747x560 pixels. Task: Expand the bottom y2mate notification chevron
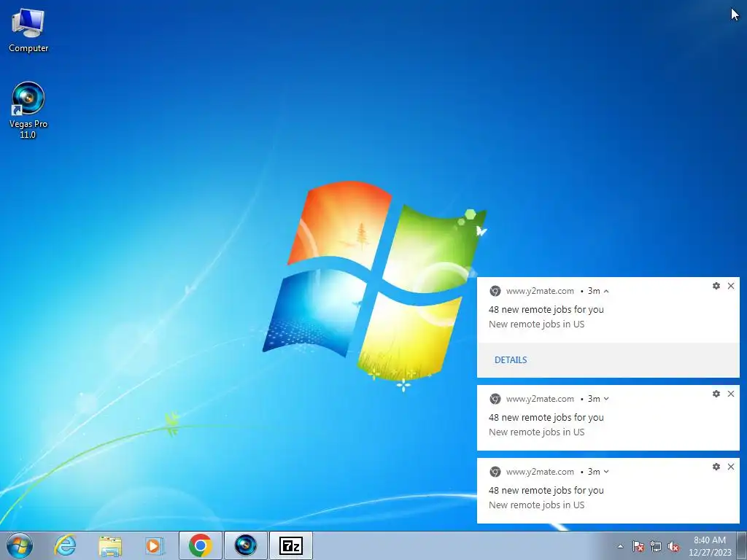point(606,472)
